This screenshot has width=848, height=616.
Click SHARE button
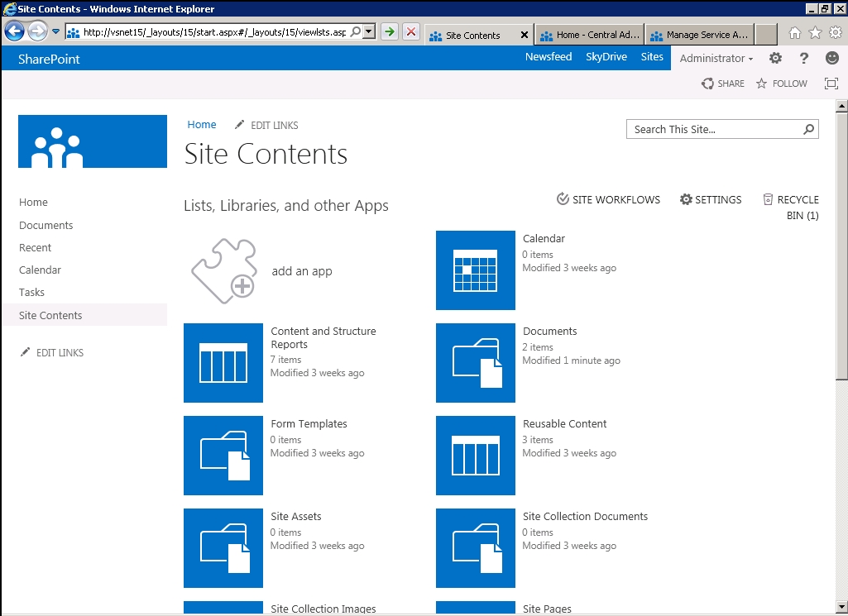click(722, 84)
